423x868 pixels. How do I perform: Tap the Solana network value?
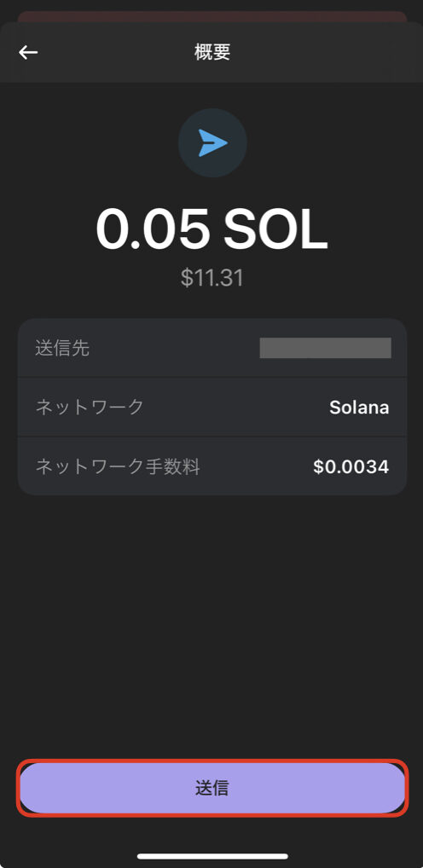coord(359,408)
